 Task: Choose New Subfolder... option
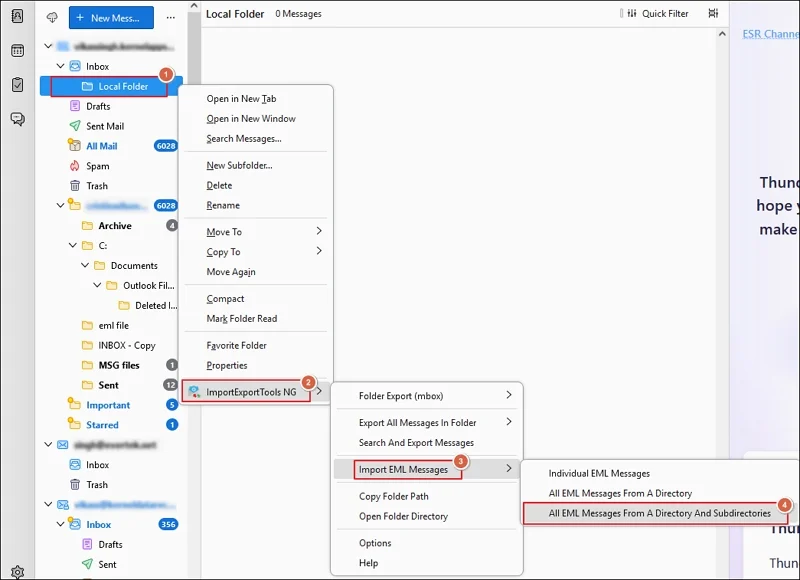pyautogui.click(x=239, y=165)
